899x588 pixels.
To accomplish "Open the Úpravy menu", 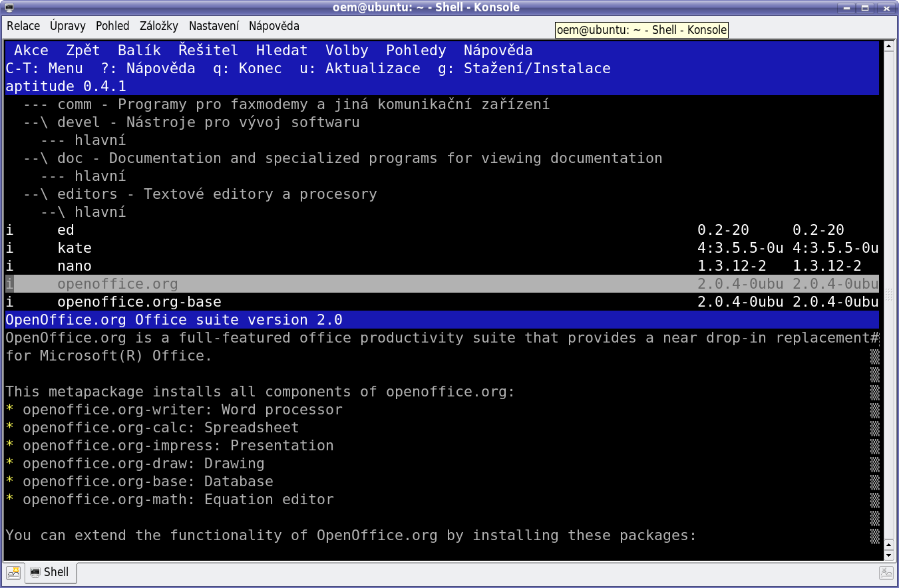I will pos(68,26).
